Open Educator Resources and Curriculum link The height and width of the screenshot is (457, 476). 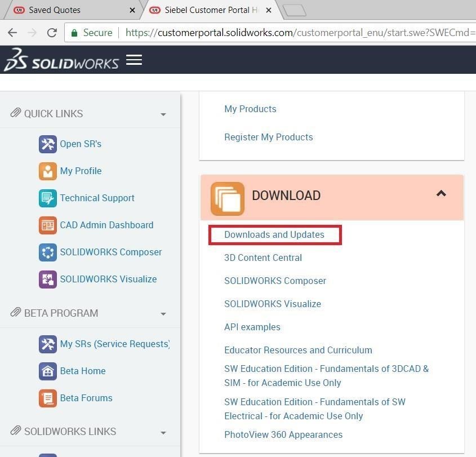coord(298,350)
